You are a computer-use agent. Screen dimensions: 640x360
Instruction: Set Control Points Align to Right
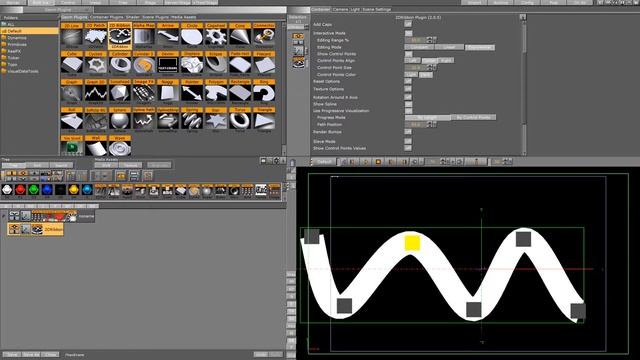(446, 60)
